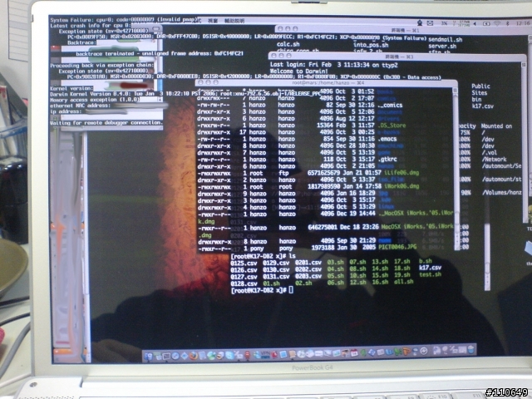Click the mail envelope menu bar icon
The height and width of the screenshot is (399, 532).
tap(430, 23)
